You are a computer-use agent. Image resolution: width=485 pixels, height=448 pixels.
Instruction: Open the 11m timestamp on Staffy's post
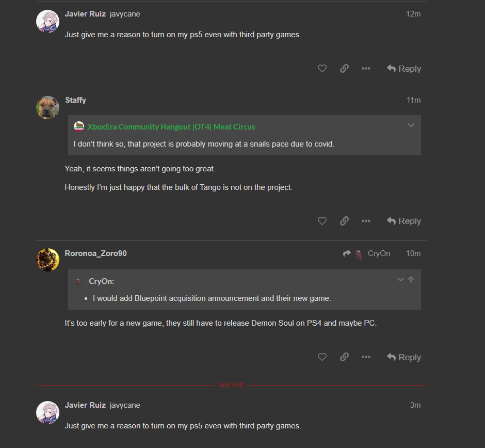(413, 100)
